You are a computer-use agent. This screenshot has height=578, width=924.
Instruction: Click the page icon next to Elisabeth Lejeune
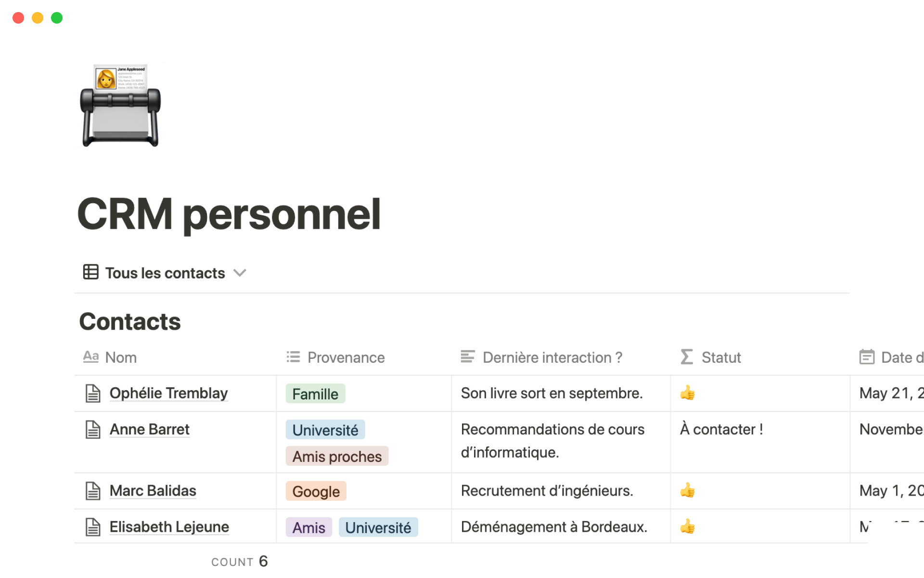[x=93, y=527]
